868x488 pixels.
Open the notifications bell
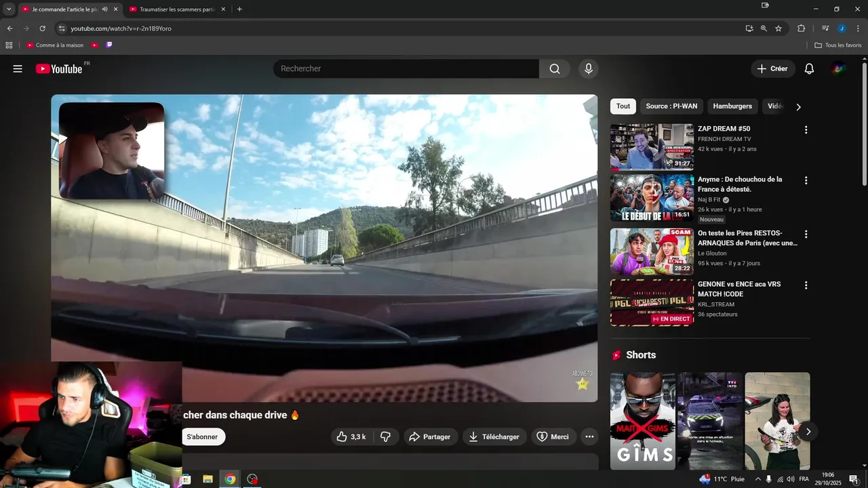click(809, 68)
